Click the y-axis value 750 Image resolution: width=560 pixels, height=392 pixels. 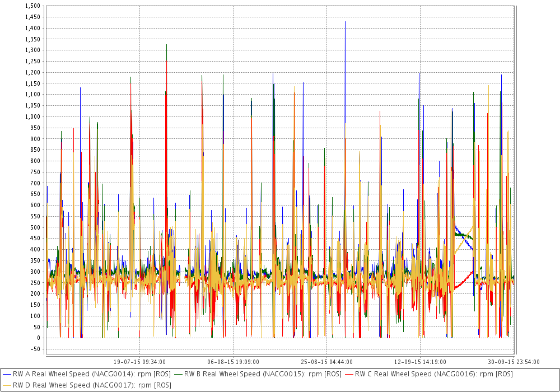pos(35,172)
